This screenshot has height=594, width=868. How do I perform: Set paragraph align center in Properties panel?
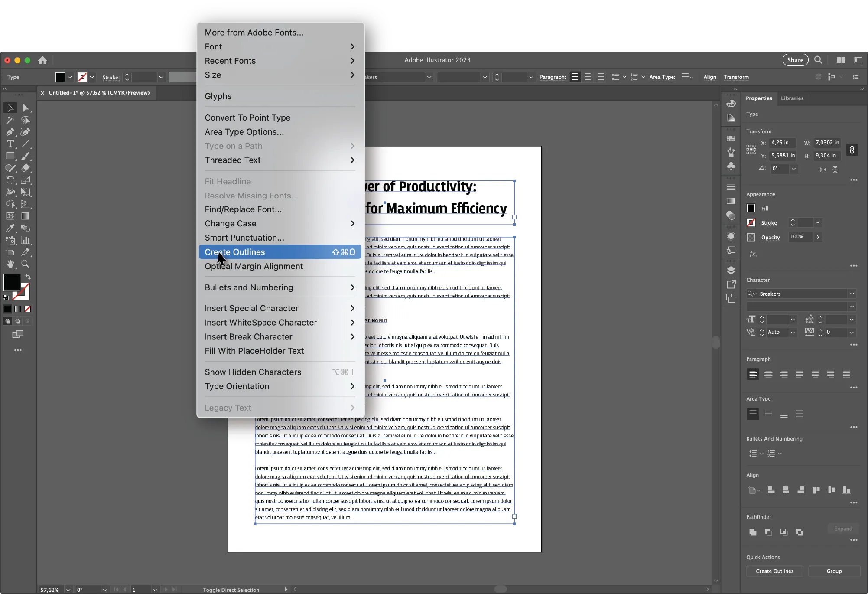coord(768,374)
